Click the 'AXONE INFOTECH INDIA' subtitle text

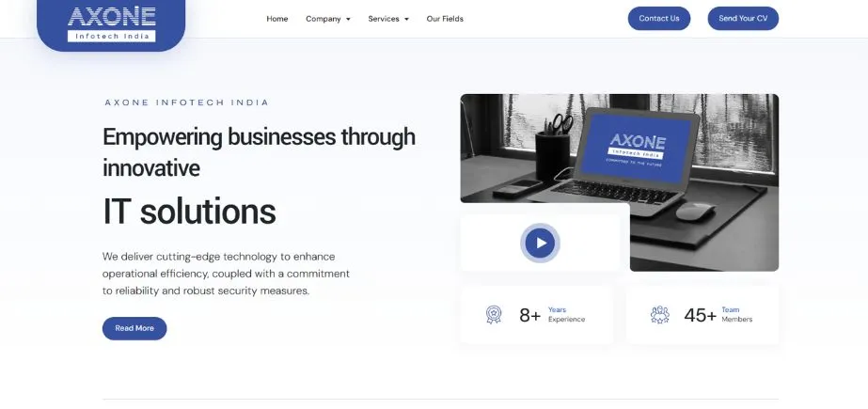[x=186, y=102]
